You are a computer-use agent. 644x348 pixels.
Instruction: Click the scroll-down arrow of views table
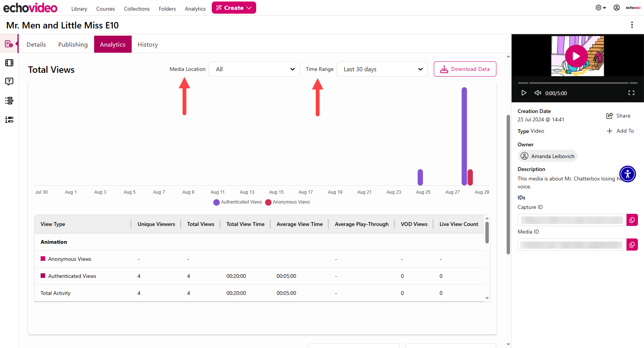point(487,298)
